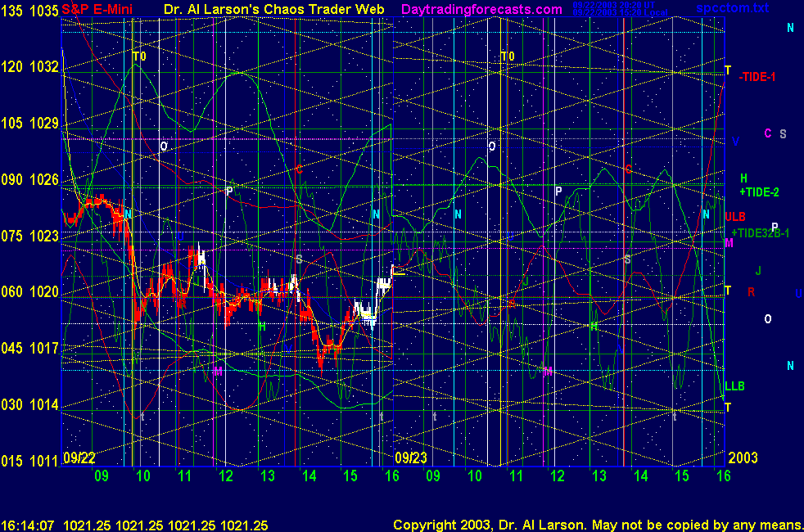Select the red "-TIDE-1" legend label

[x=757, y=77]
